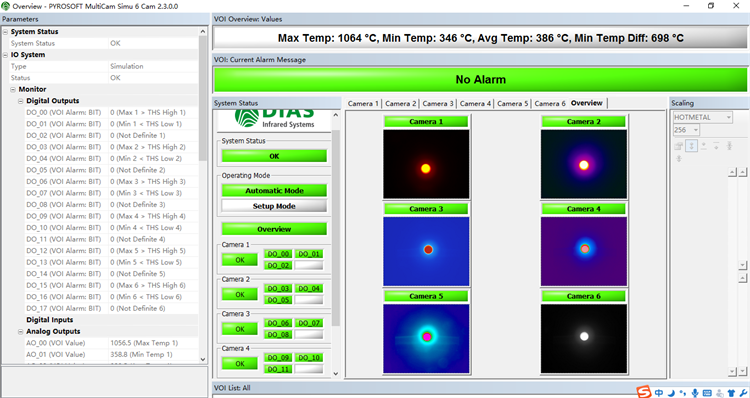Click the Sogou input method logo
This screenshot has height=398, width=750.
pyautogui.click(x=644, y=392)
